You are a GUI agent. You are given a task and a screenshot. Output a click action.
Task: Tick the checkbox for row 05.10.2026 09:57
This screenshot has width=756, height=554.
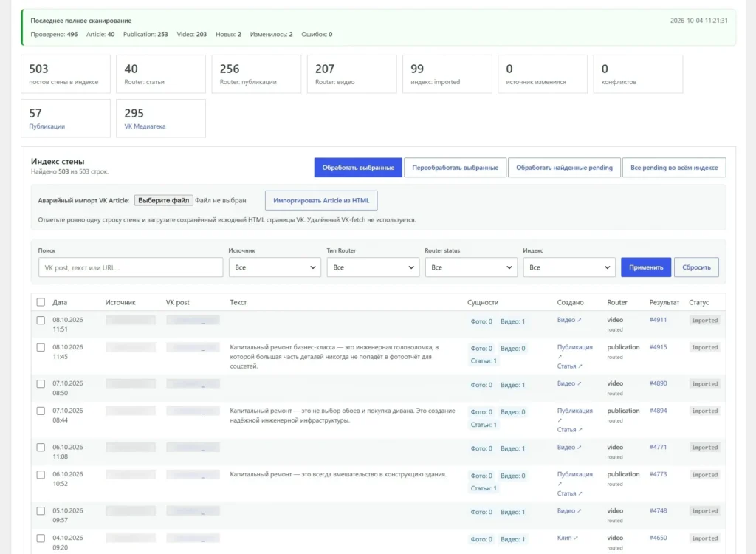click(x=41, y=511)
